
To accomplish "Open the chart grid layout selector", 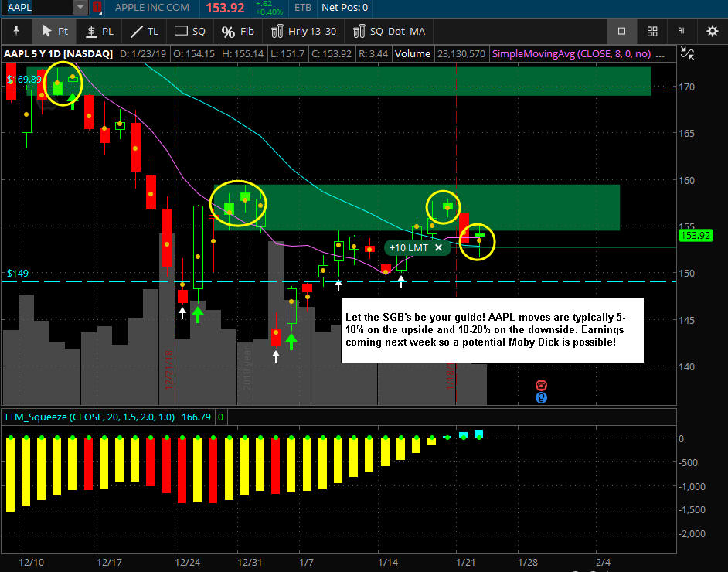I will [x=652, y=31].
